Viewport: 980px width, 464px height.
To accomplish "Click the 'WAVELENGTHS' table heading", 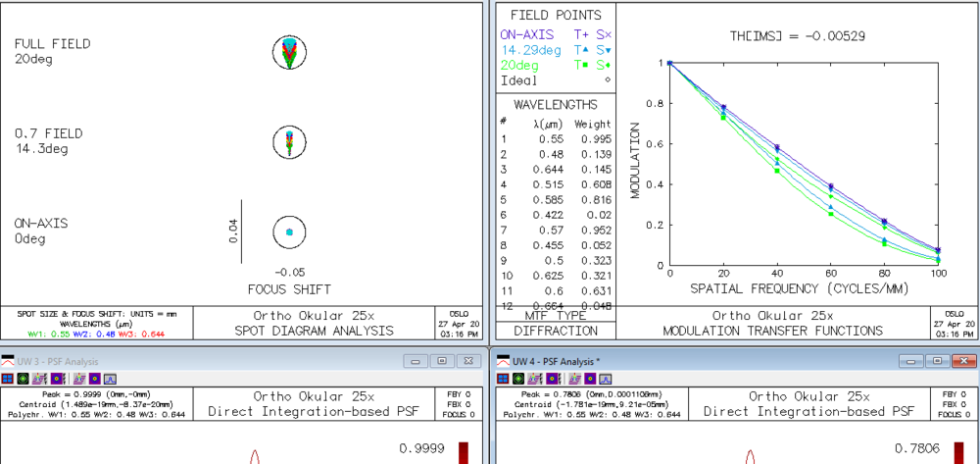I will click(x=556, y=104).
